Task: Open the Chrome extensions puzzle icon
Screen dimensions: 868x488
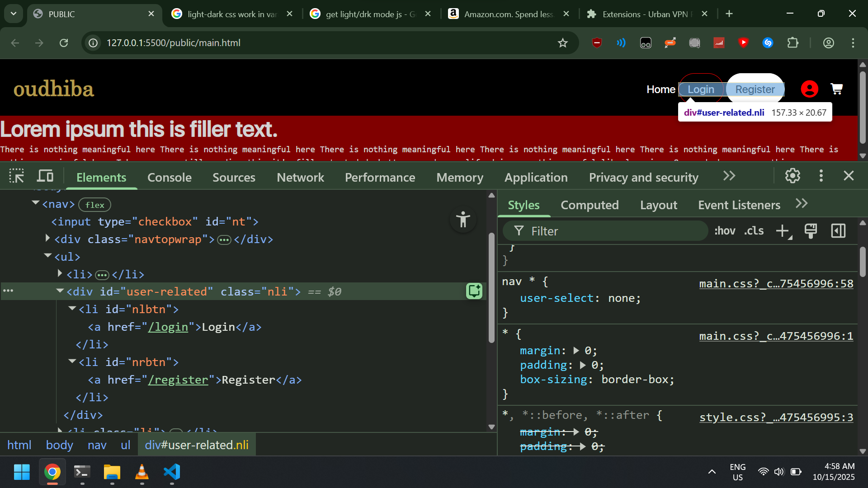Action: tap(793, 43)
